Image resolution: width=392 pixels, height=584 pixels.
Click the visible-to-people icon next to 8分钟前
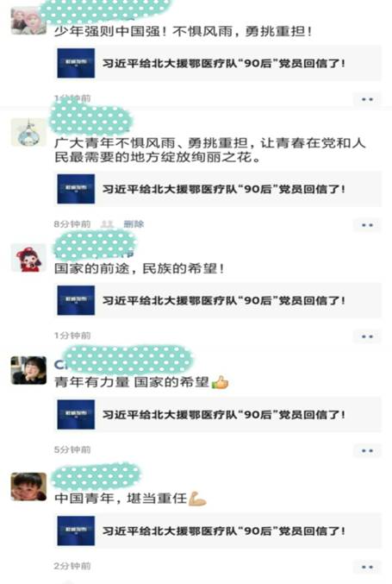(107, 224)
